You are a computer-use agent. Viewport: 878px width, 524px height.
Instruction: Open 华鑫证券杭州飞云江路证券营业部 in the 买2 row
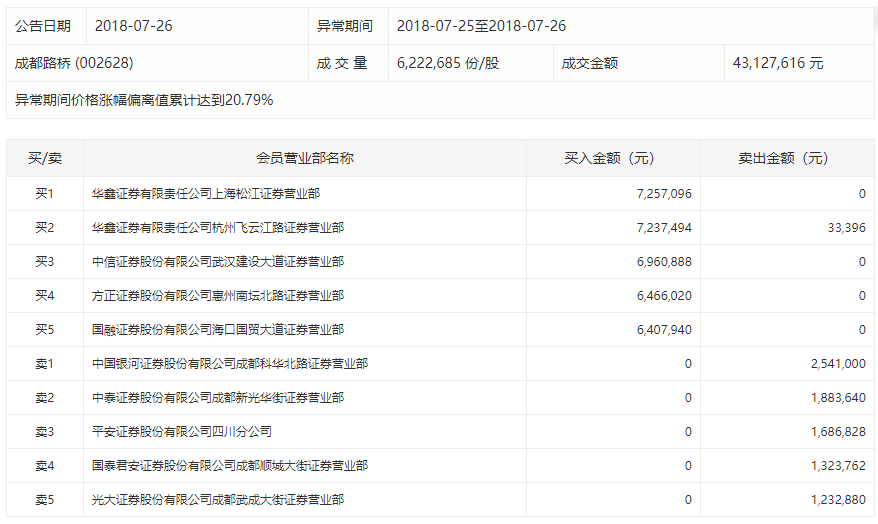[x=218, y=228]
